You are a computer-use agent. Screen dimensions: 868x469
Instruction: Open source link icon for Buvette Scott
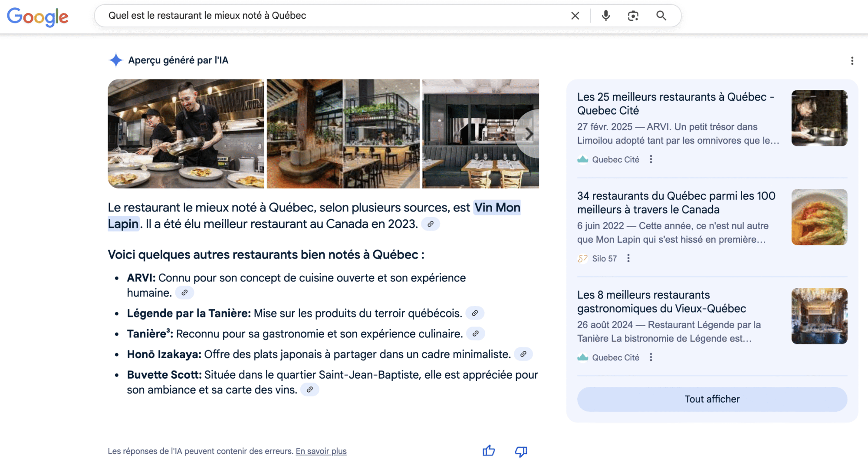pos(310,390)
